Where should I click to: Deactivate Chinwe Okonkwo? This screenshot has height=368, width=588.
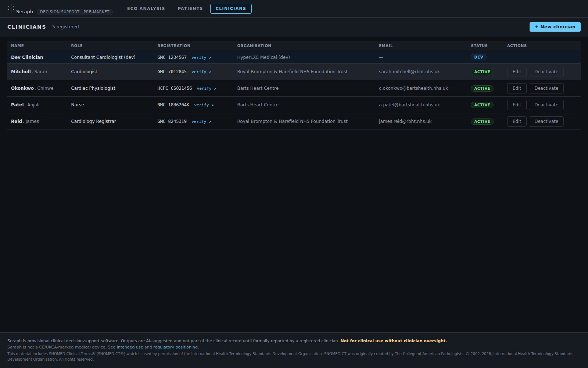coord(546,88)
